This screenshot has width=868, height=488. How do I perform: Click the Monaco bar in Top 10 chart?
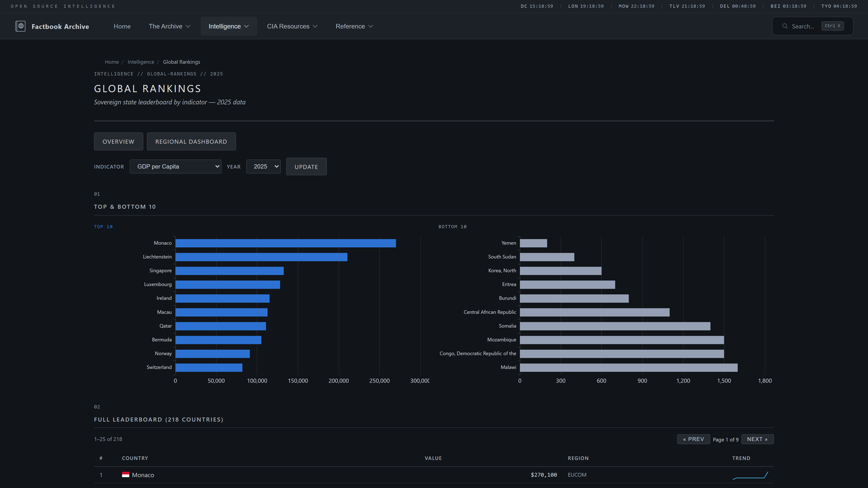285,243
